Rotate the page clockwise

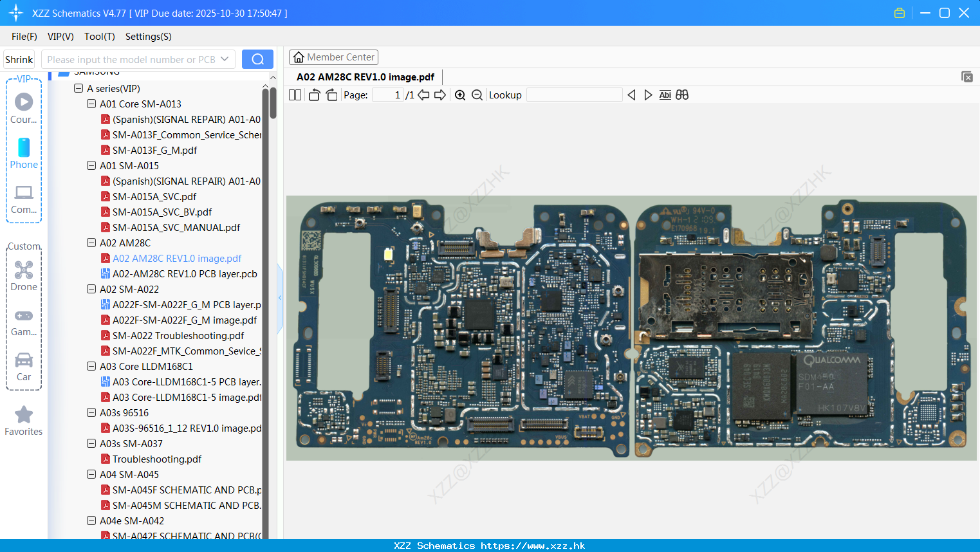click(x=331, y=95)
